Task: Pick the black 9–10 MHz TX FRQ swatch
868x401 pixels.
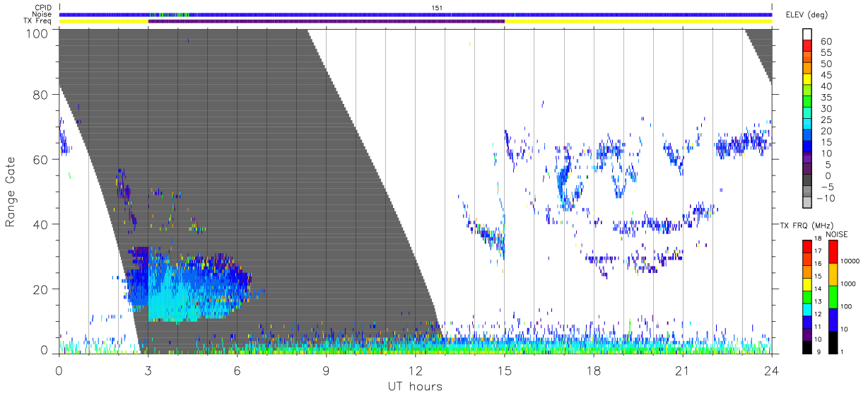Action: click(807, 347)
